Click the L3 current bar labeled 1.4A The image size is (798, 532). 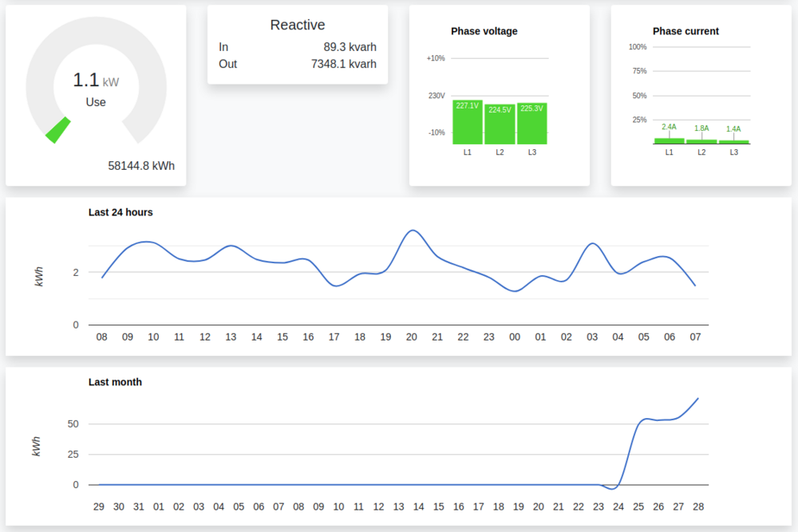tap(733, 142)
